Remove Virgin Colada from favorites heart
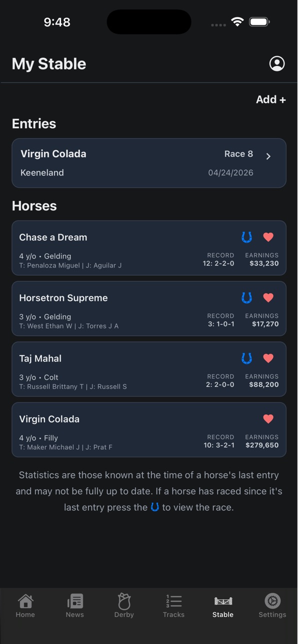This screenshot has width=298, height=644. [x=268, y=419]
